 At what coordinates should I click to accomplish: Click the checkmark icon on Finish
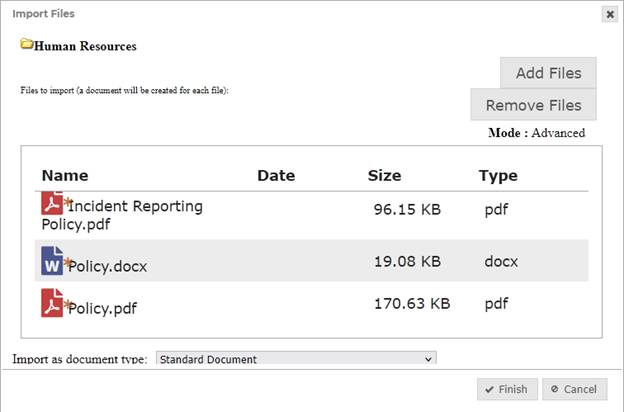click(x=489, y=389)
